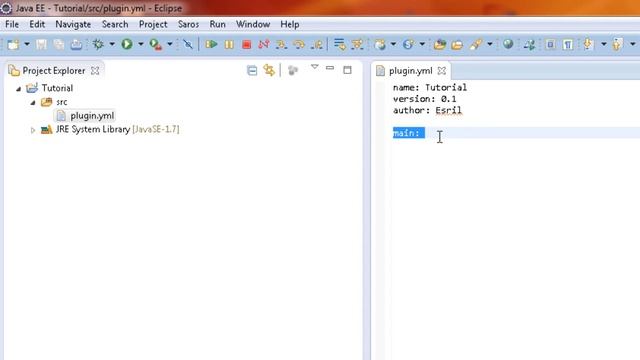Viewport: 640px width, 360px height.
Task: Select the plugin.yml editor tab
Action: [410, 71]
